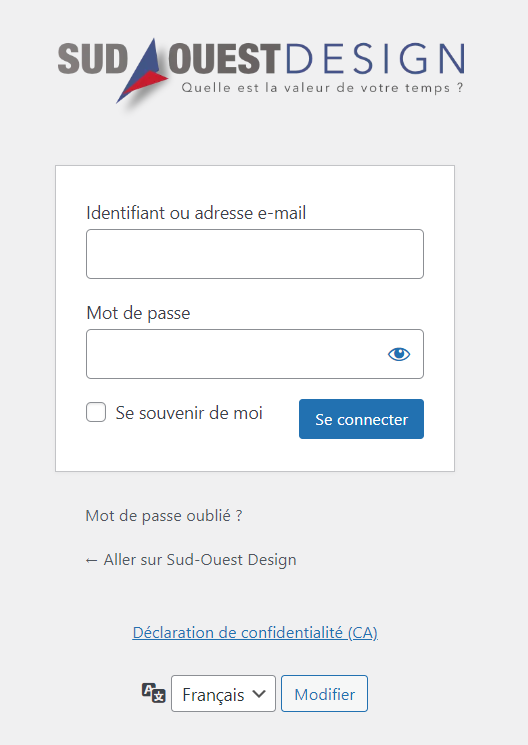
Task: Click the blue-red triangle emblem in logo
Action: (x=143, y=71)
